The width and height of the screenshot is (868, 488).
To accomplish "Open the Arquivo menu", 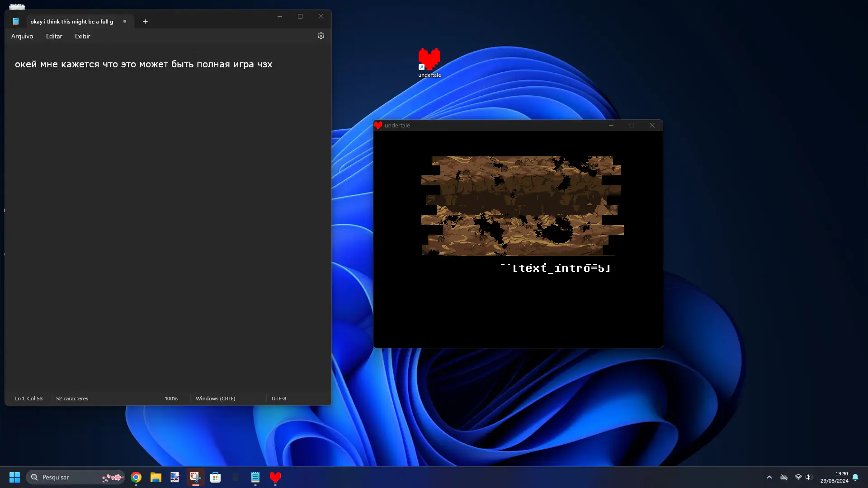I will 22,36.
